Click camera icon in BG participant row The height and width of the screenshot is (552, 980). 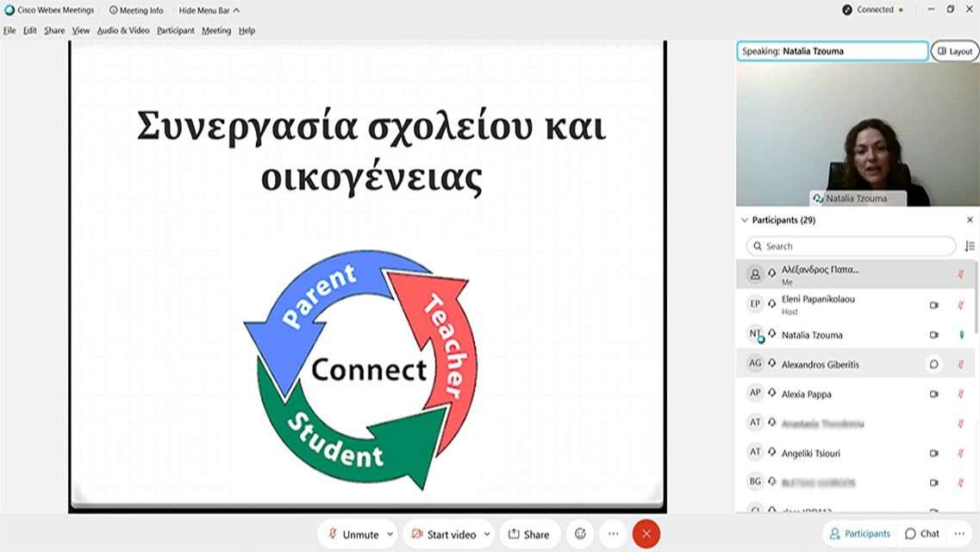coord(933,483)
